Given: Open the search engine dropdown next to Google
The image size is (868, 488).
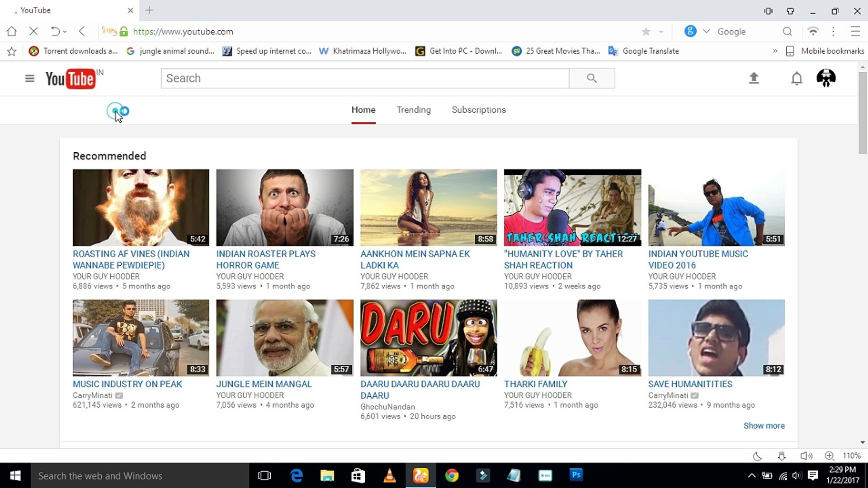Looking at the screenshot, I should (706, 31).
